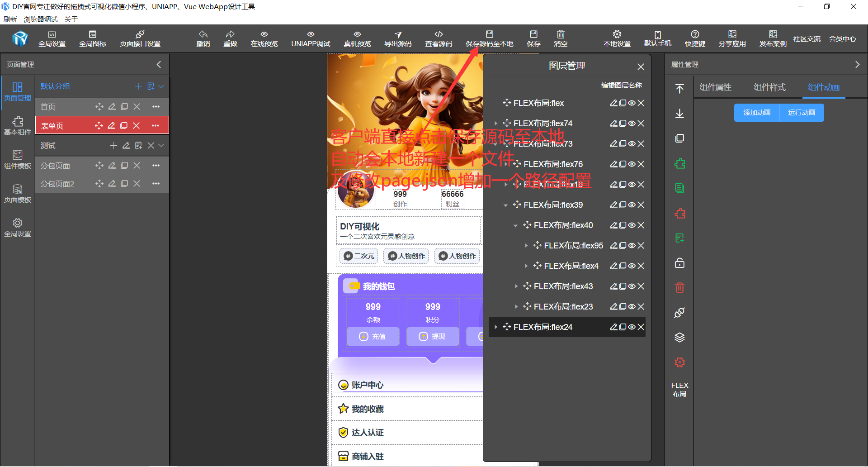Collapse the 页面管理 panel

(x=159, y=64)
